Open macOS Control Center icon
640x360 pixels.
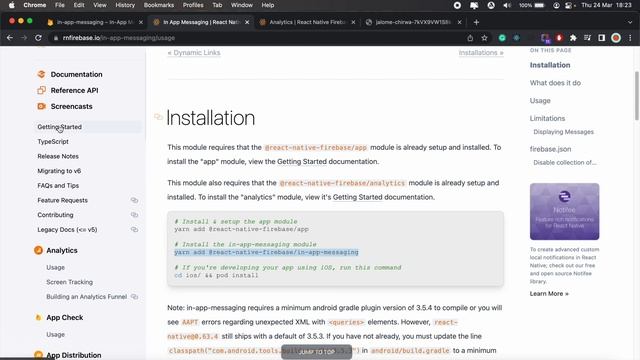[x=569, y=5]
